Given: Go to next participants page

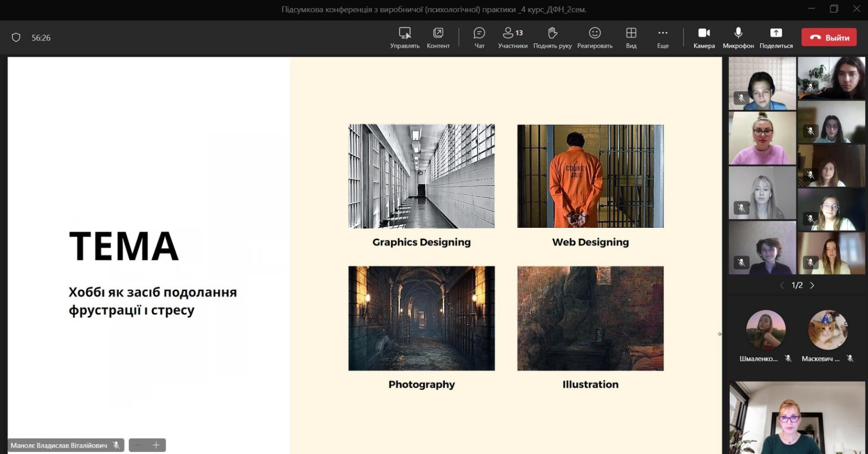Looking at the screenshot, I should pos(812,285).
